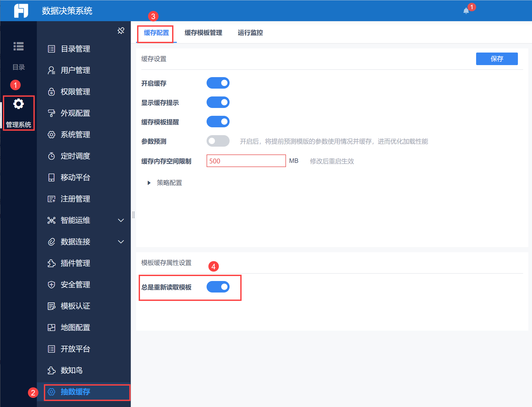
Task: Open 安全管理 shield icon
Action: click(x=51, y=284)
